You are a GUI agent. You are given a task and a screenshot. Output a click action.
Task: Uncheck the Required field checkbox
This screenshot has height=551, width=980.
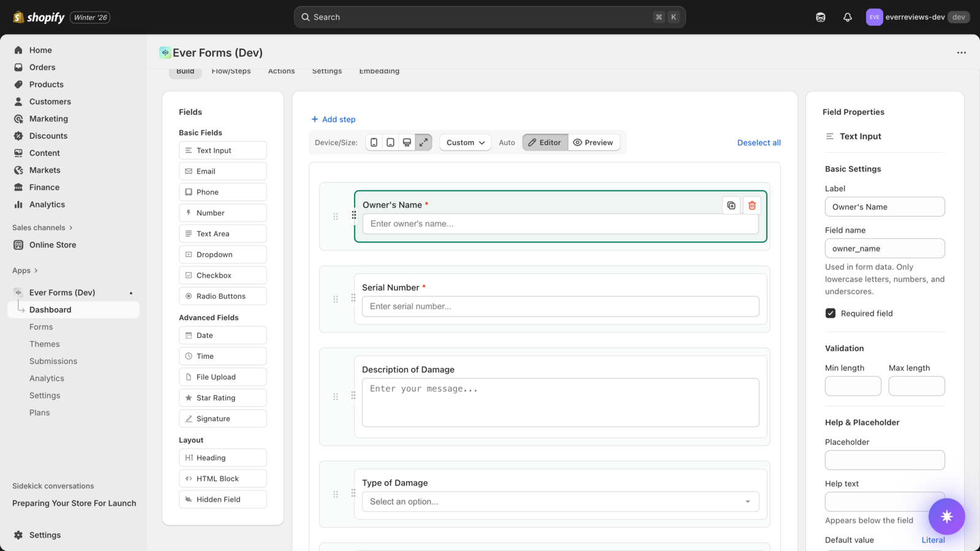point(831,313)
